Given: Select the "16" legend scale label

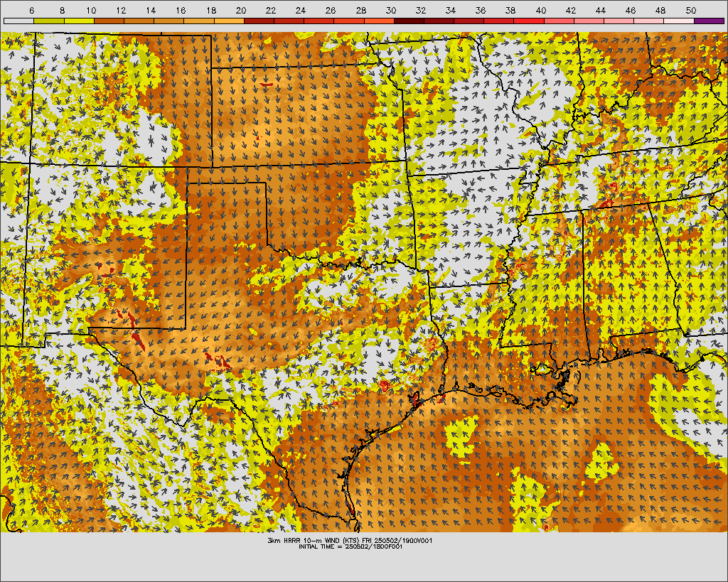Looking at the screenshot, I should [x=181, y=10].
